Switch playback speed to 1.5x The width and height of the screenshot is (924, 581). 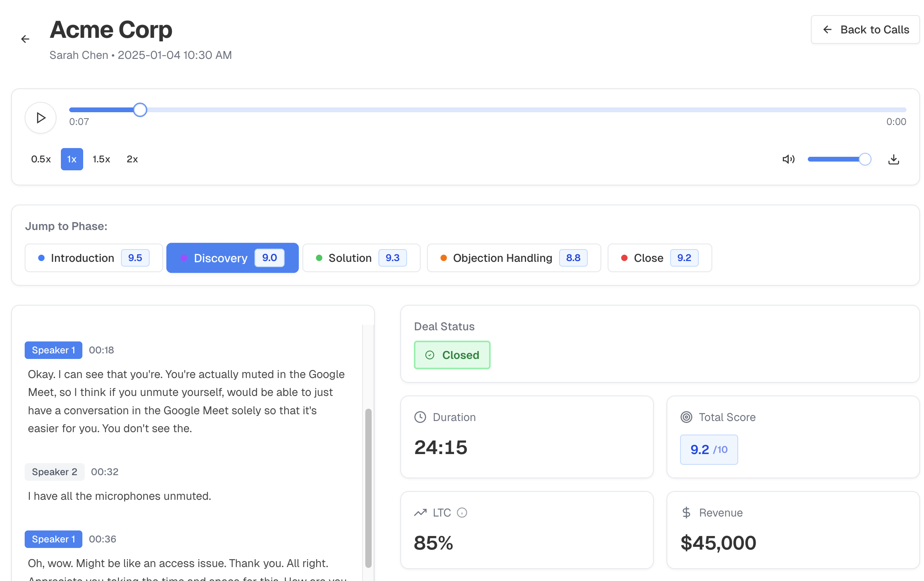point(101,159)
